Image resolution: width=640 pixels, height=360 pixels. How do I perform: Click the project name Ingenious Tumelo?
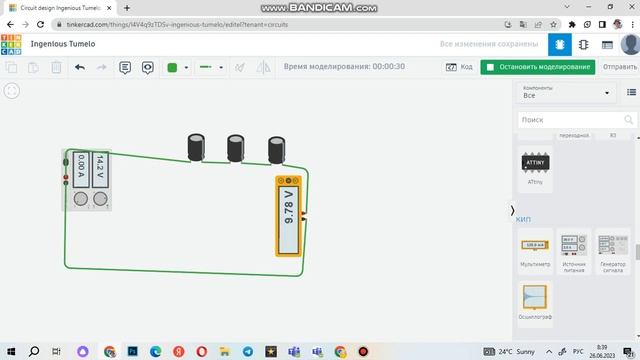click(63, 44)
